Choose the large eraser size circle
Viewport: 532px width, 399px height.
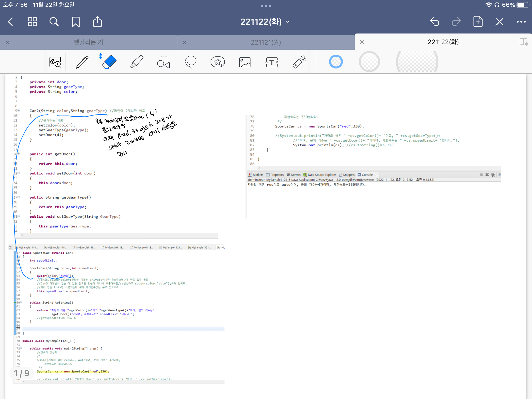(x=417, y=62)
